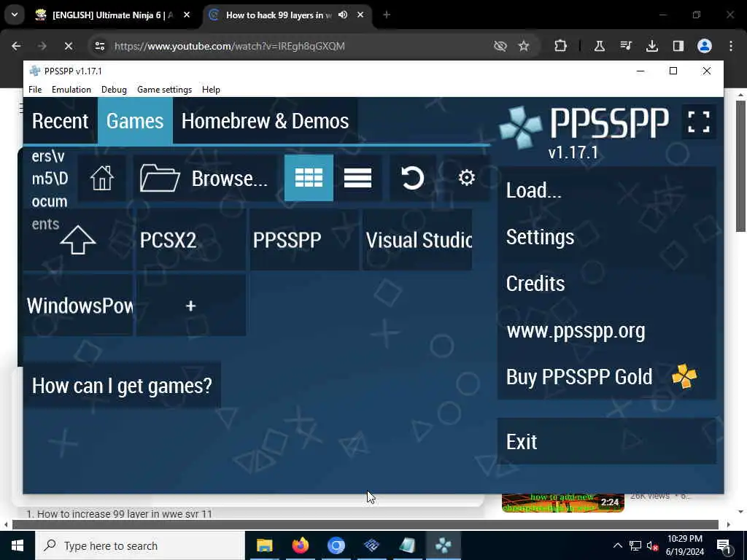Click the Exit button

tap(606, 441)
